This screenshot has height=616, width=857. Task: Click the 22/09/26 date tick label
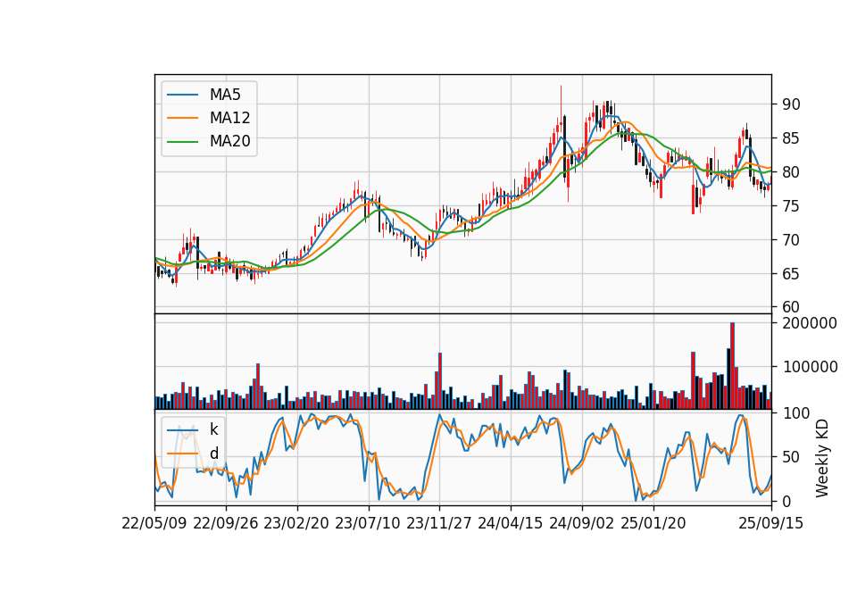coord(226,523)
